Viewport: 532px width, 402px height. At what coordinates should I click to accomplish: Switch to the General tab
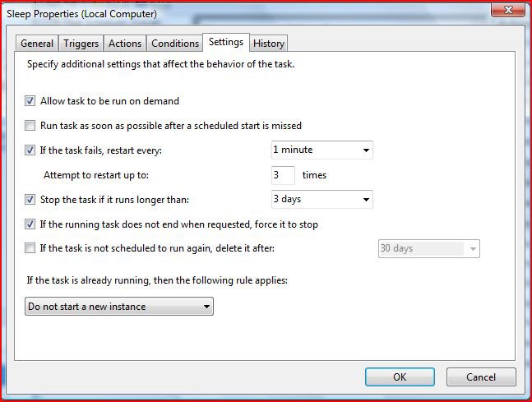coord(37,44)
